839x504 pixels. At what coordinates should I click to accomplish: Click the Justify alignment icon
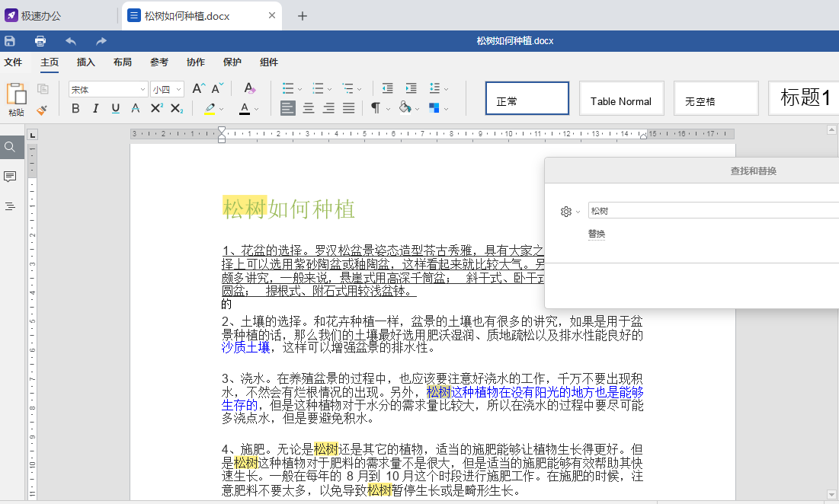[x=349, y=109]
